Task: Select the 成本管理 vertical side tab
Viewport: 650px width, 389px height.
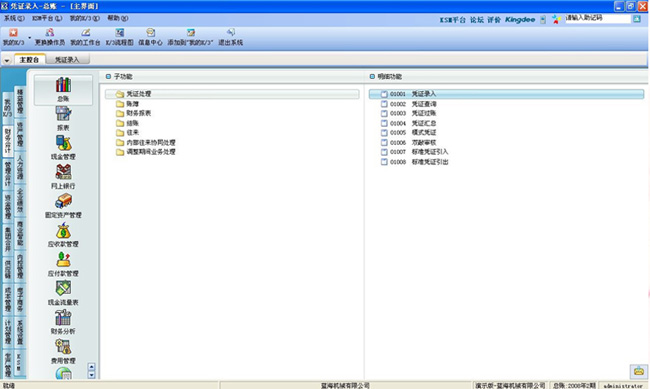Action: tap(7, 299)
